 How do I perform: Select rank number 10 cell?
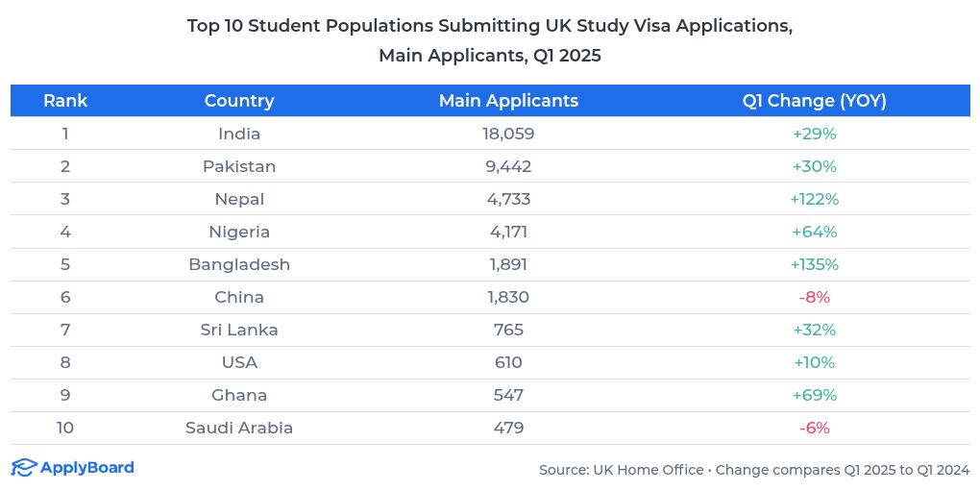[65, 428]
